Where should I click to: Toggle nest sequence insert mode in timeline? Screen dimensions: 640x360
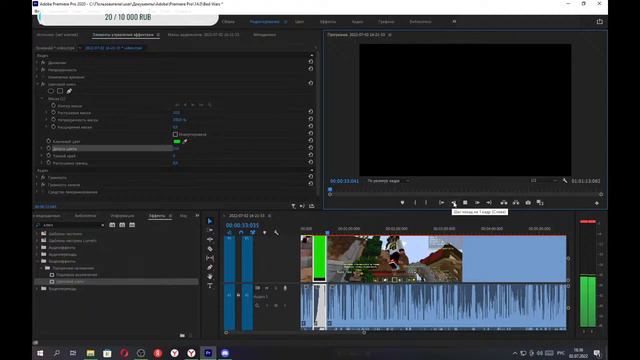click(x=229, y=233)
